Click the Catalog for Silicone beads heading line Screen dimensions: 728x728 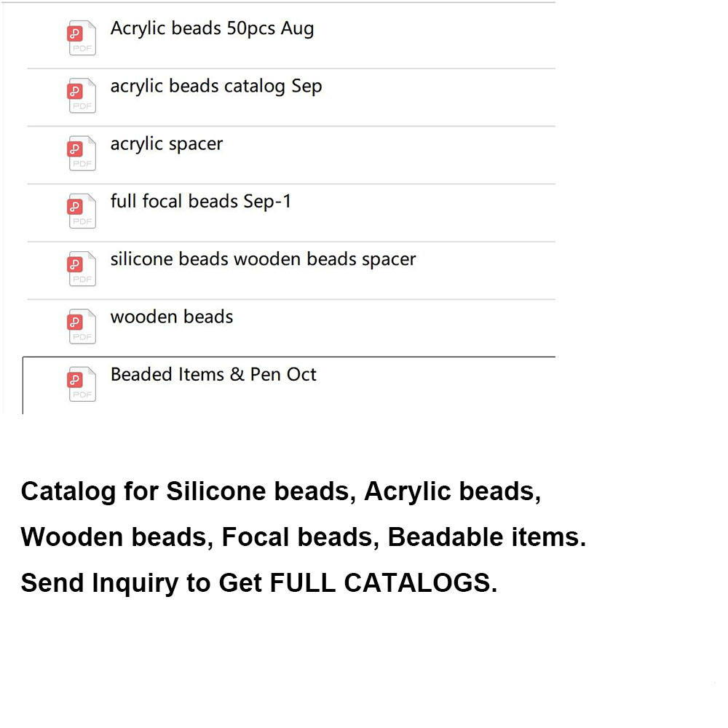click(x=281, y=492)
